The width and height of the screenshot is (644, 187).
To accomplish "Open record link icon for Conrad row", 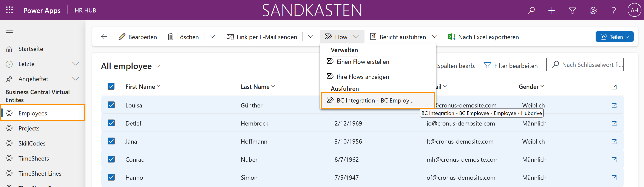I will [614, 159].
